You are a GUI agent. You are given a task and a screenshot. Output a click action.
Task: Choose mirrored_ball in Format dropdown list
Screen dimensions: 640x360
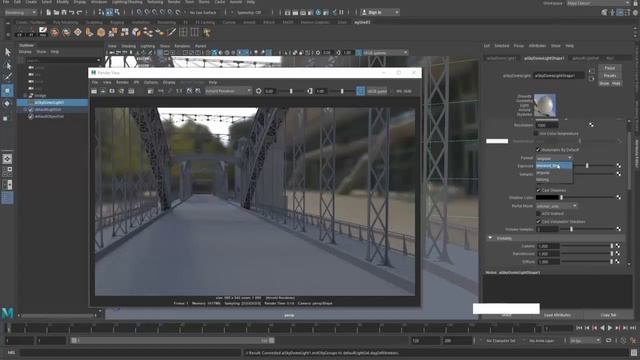pos(554,166)
